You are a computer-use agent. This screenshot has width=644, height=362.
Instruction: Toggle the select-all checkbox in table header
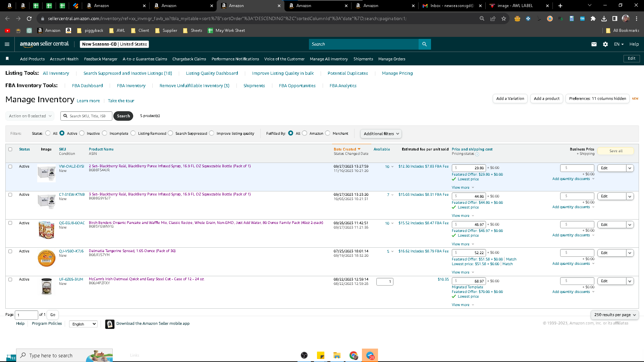pyautogui.click(x=10, y=149)
